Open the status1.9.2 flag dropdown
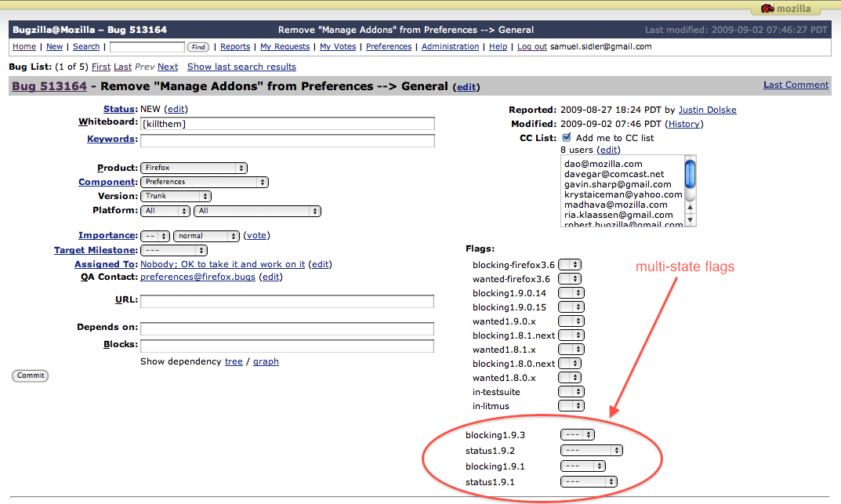The height and width of the screenshot is (504, 841). (x=591, y=451)
